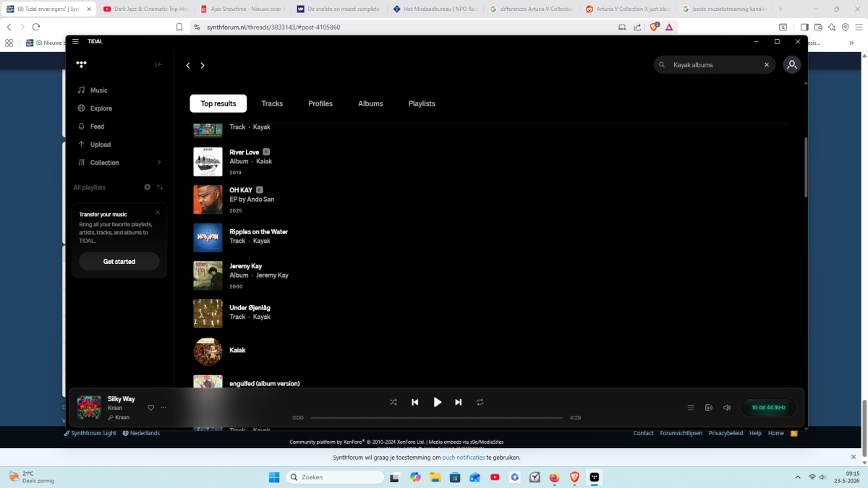Switch to the Albums tab
868x488 pixels.
370,103
